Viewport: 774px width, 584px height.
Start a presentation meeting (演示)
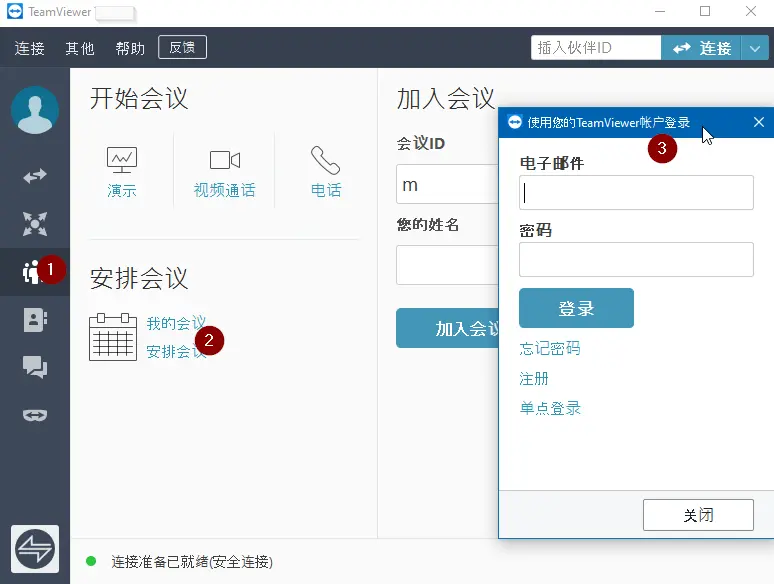point(121,172)
